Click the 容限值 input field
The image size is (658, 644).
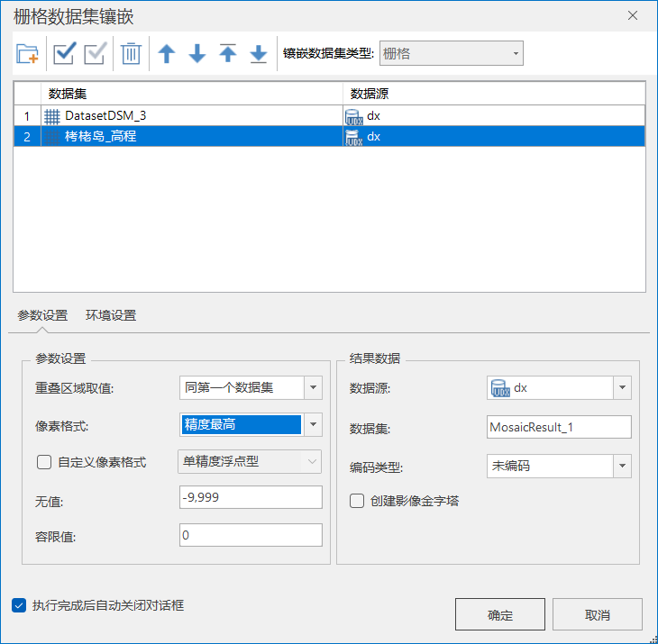pyautogui.click(x=251, y=535)
